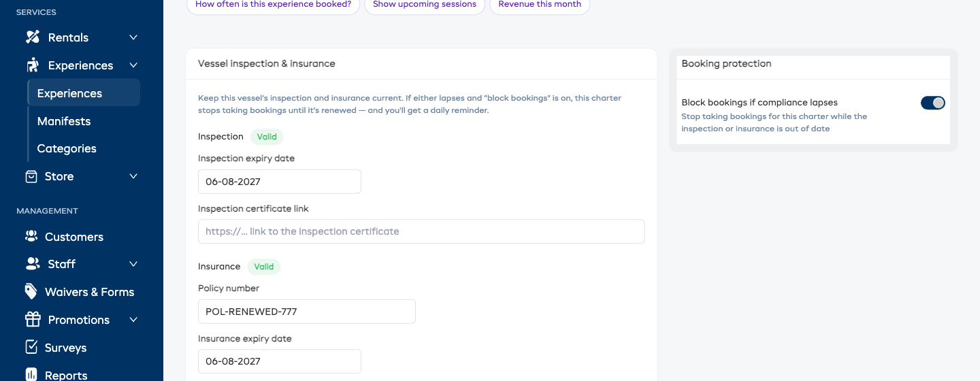Viewport: 980px width, 381px height.
Task: Expand the Store menu chevron
Action: pyautogui.click(x=133, y=176)
